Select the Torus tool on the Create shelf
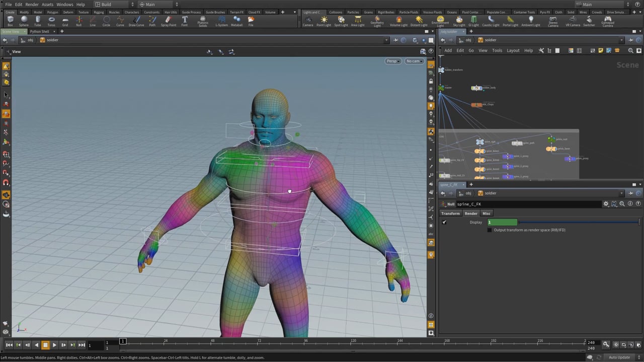 51,20
